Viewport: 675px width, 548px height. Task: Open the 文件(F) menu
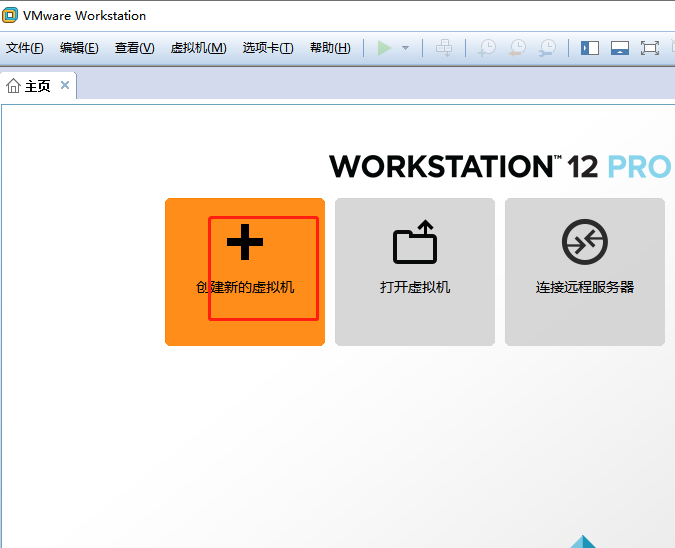pyautogui.click(x=25, y=48)
